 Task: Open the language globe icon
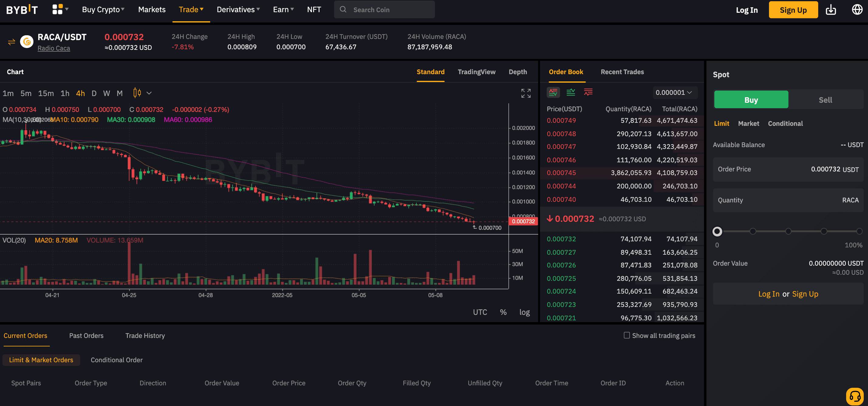857,9
